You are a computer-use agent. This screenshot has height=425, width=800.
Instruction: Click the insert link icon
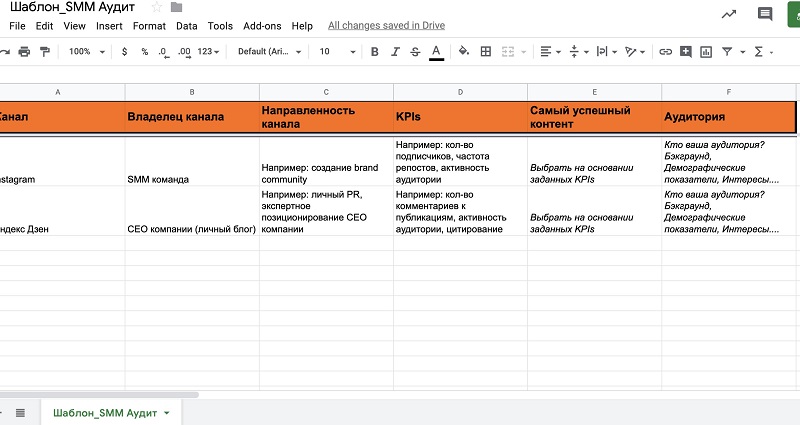click(665, 51)
